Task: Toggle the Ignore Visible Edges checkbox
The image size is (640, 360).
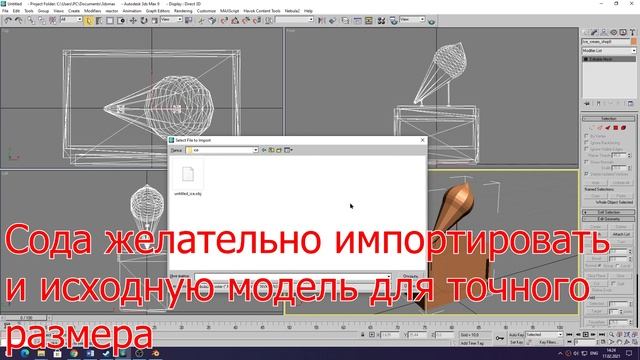Action: (587, 149)
